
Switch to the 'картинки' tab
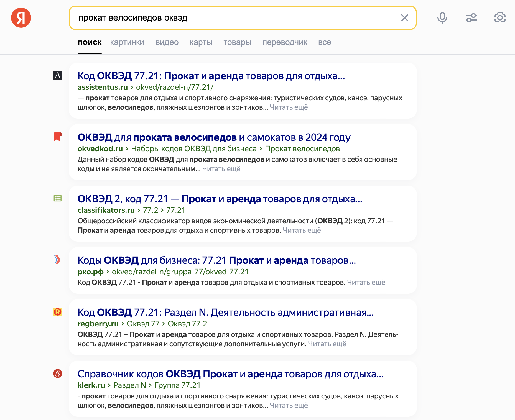click(127, 42)
